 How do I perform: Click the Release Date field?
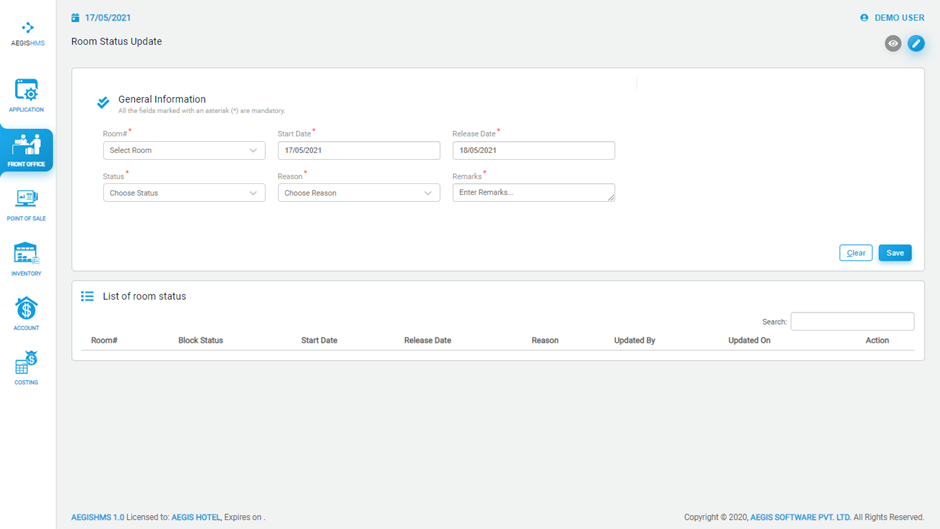point(533,151)
